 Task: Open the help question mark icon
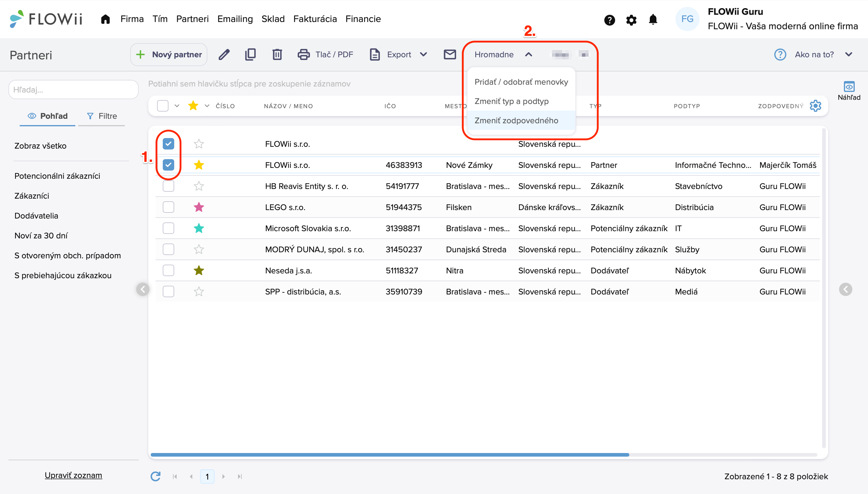[x=609, y=20]
